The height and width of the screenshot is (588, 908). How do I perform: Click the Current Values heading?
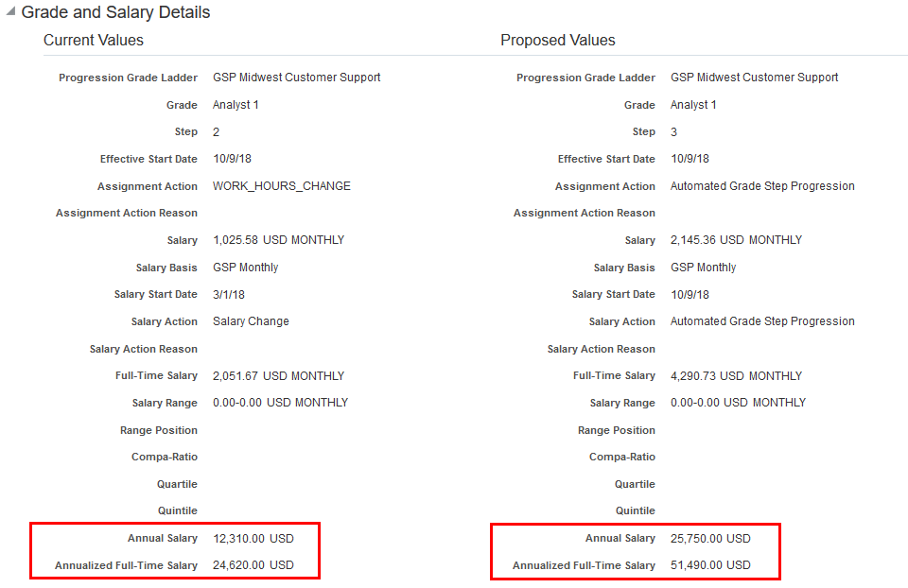coord(94,41)
